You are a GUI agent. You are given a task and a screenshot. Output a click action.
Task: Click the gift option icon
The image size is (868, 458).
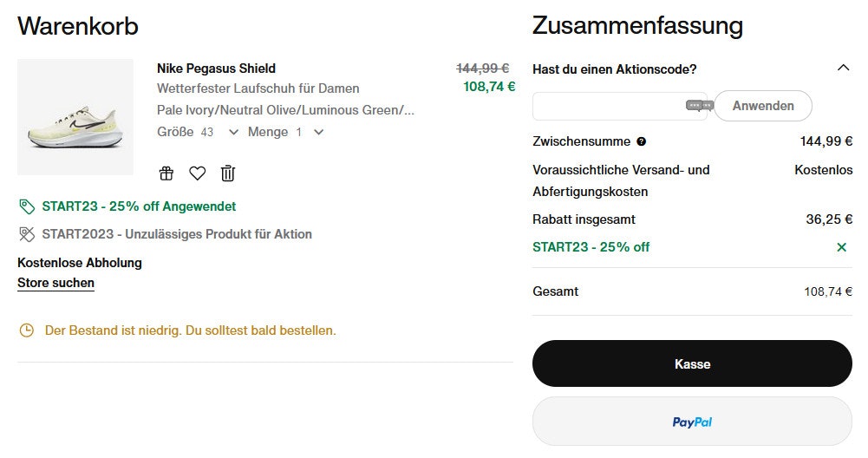pos(166,173)
